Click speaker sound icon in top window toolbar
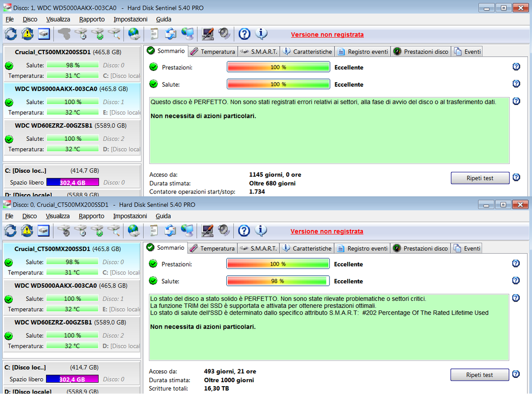Viewport: 532px width, 394px height. pos(224,34)
